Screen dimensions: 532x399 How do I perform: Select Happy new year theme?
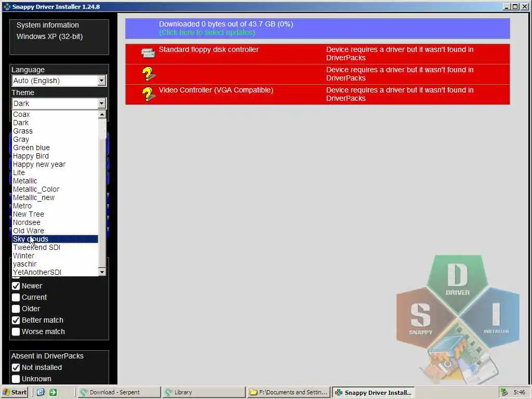point(55,164)
